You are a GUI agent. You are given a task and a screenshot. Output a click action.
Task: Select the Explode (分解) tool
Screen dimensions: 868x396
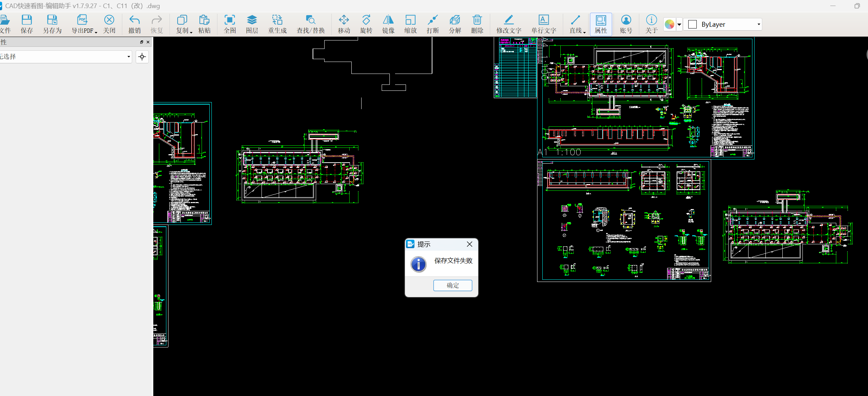click(x=455, y=24)
